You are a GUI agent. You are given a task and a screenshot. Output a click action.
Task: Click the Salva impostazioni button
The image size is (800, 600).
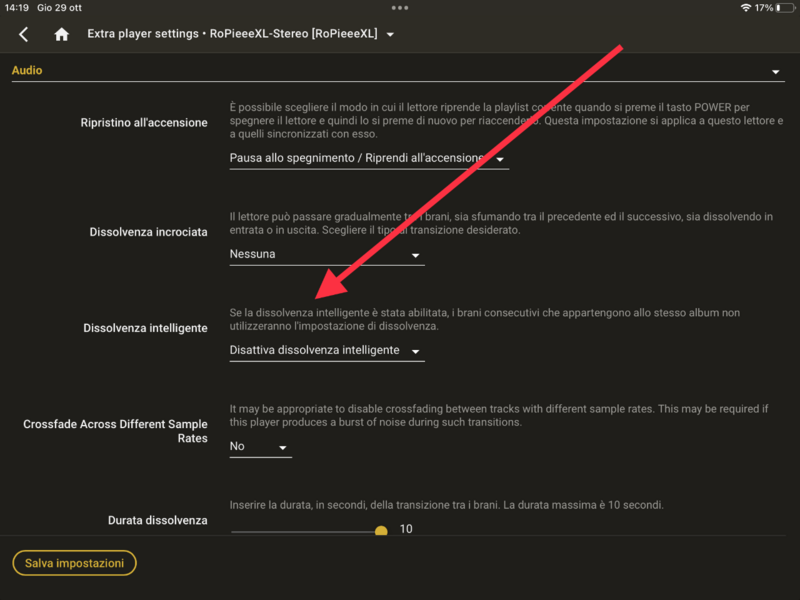[x=74, y=563]
